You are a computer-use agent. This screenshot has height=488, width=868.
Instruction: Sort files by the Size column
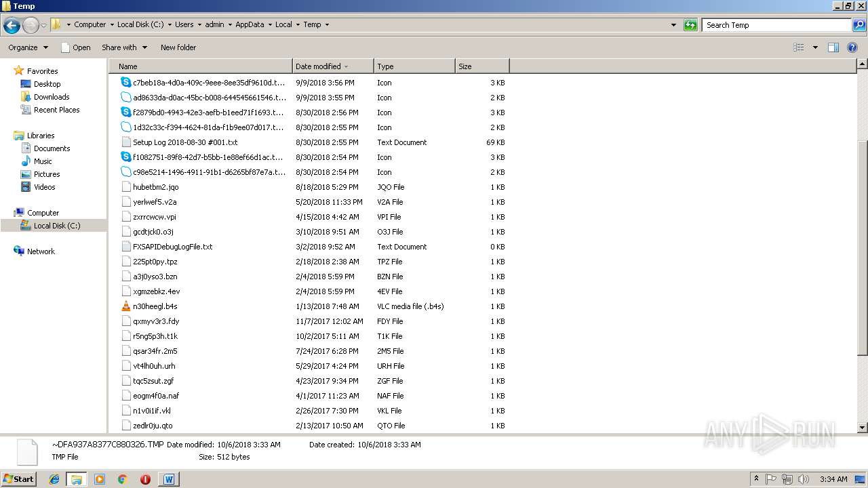coord(482,66)
